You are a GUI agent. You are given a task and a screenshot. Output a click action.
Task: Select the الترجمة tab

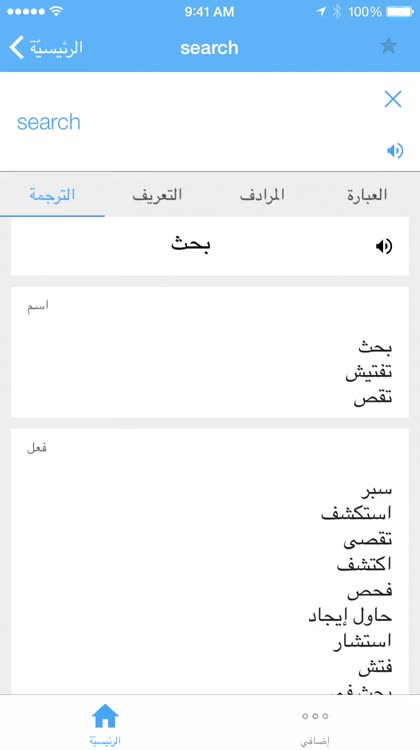coord(52,195)
